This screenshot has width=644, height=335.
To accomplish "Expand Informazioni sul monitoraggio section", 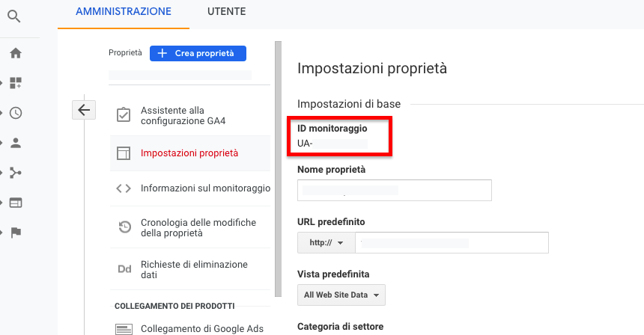I will coord(204,188).
